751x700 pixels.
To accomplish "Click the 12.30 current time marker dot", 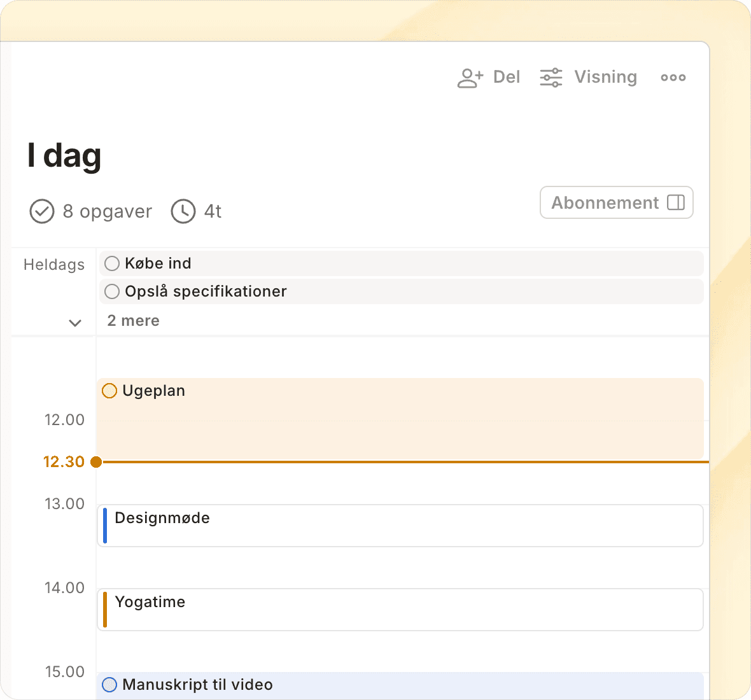I will point(96,462).
